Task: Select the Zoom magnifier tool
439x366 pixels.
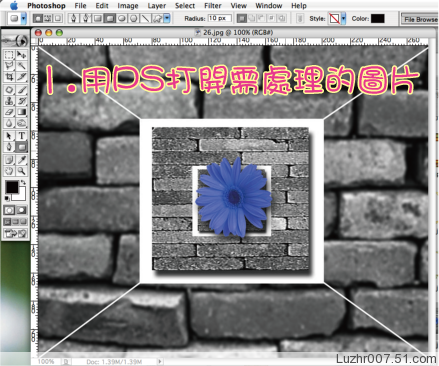Action: point(21,171)
